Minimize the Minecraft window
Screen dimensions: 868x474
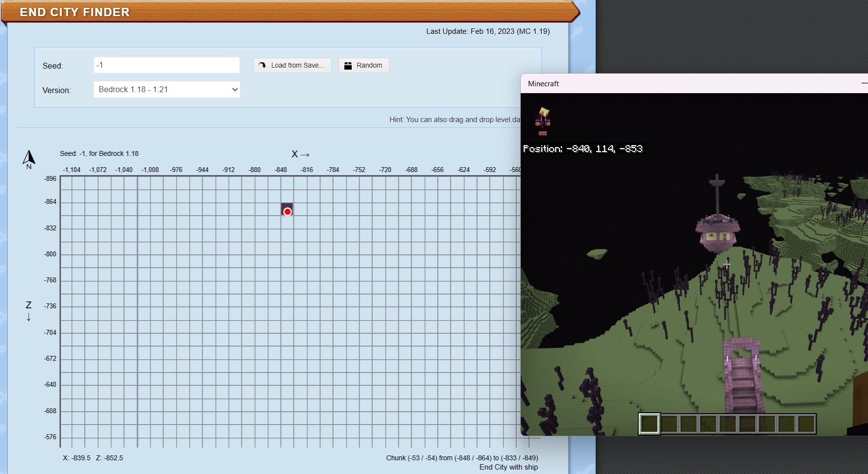coord(864,84)
